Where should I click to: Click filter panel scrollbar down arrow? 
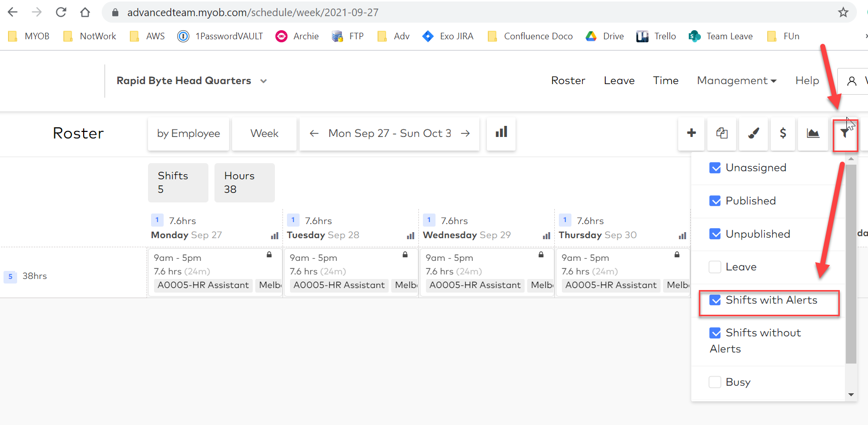[x=851, y=395]
